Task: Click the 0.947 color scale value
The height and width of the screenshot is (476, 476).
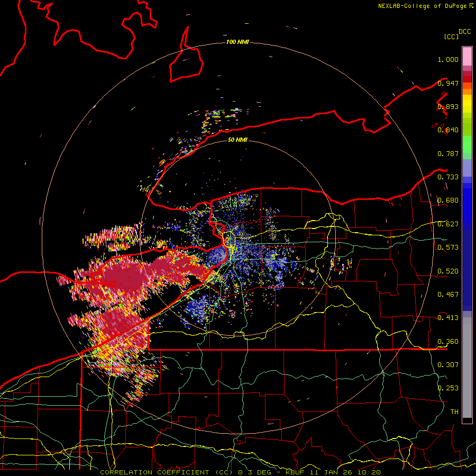Action: pyautogui.click(x=448, y=83)
